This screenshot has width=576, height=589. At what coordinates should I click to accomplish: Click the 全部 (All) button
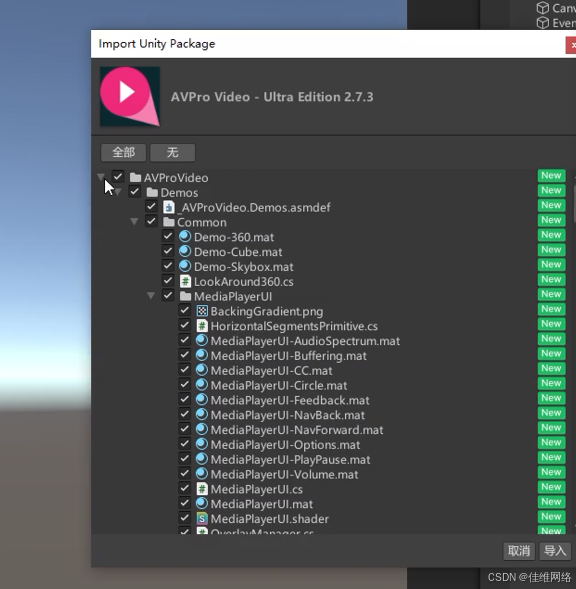coord(123,153)
